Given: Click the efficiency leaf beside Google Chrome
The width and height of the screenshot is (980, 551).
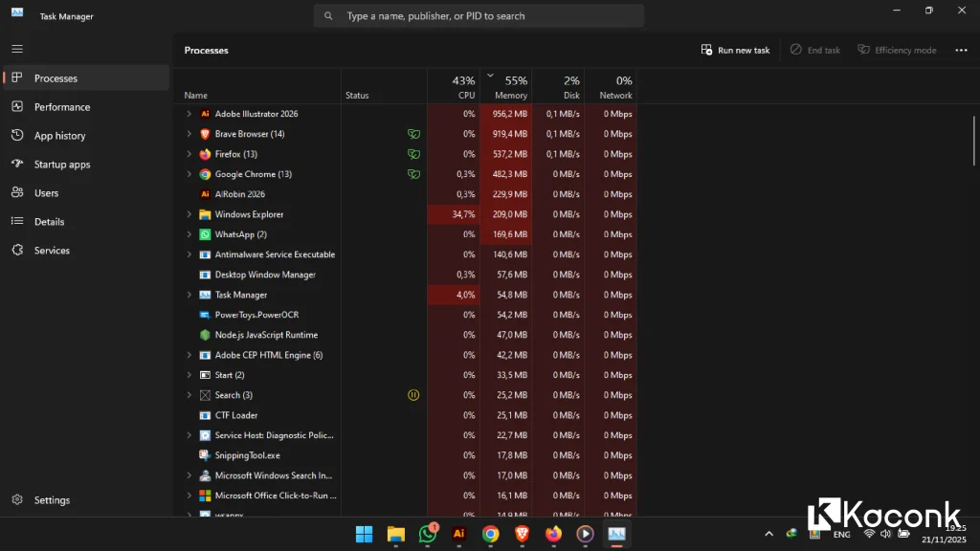Looking at the screenshot, I should pos(413,174).
